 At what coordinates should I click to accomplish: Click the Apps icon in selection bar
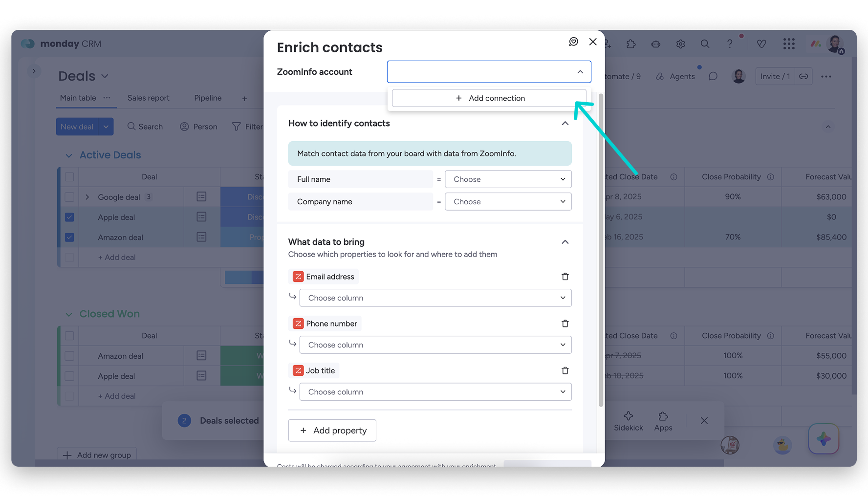(663, 421)
